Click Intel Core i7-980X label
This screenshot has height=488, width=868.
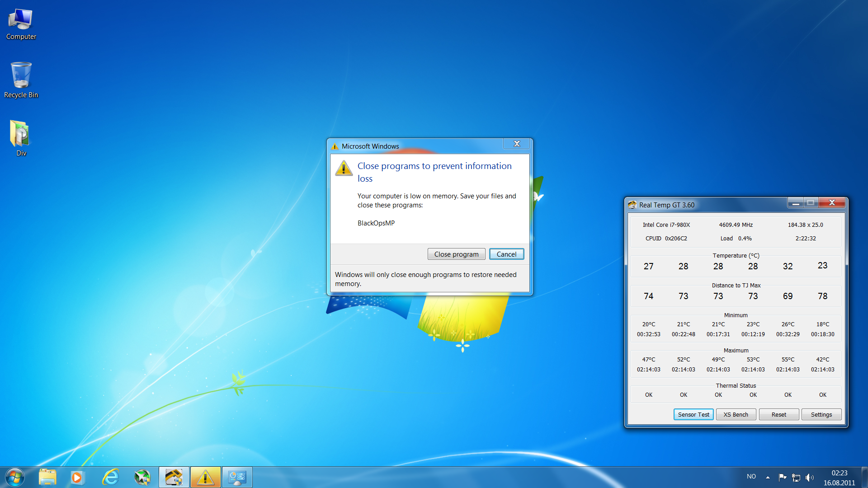pyautogui.click(x=666, y=225)
